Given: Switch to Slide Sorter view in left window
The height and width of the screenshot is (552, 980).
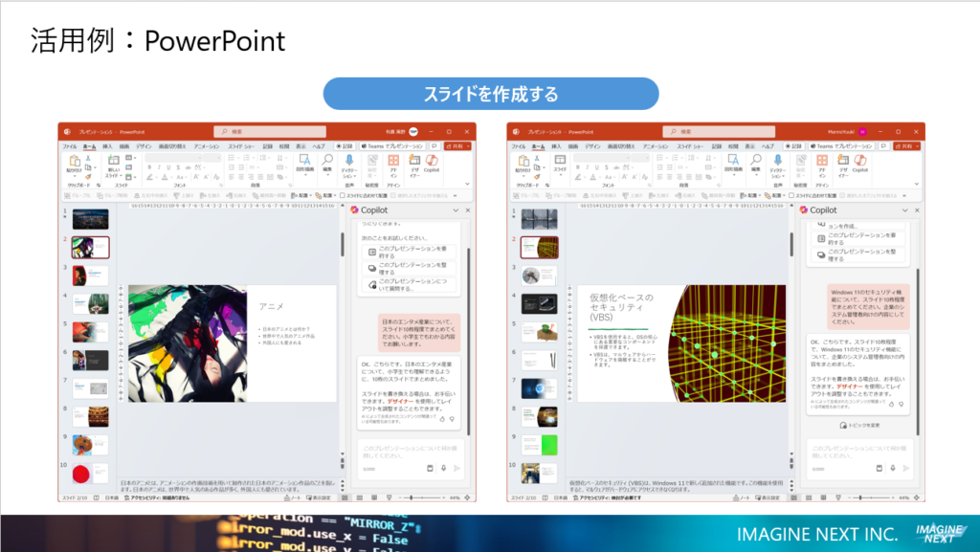Looking at the screenshot, I should pos(360,497).
